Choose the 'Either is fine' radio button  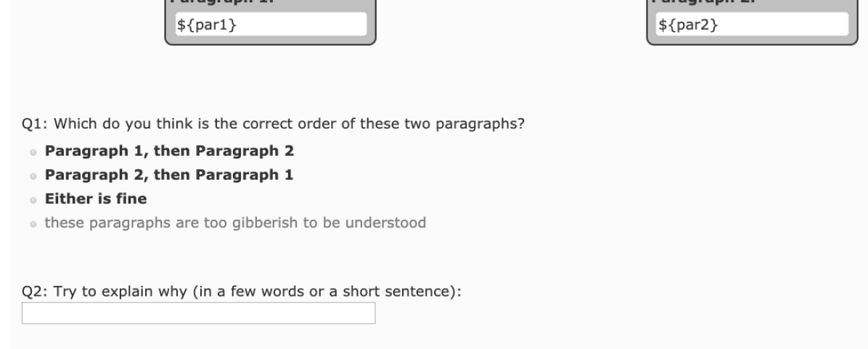pyautogui.click(x=33, y=200)
